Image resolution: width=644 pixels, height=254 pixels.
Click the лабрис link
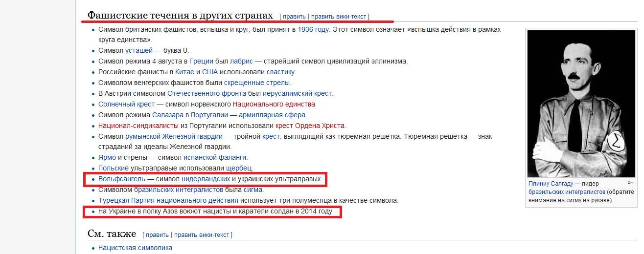point(242,61)
